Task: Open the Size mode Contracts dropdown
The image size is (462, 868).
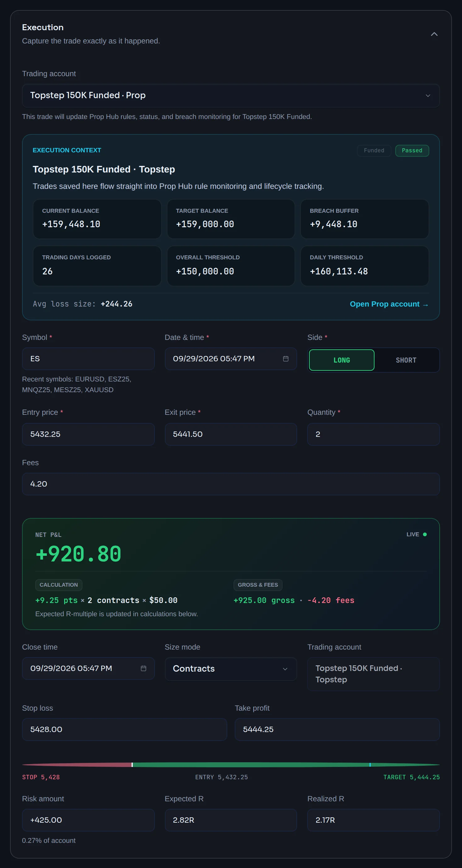Action: (231, 668)
